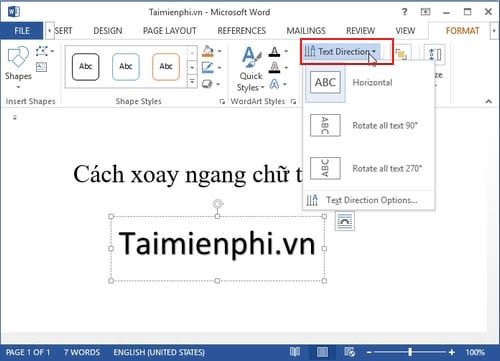Screen dimensions: 500x361
Task: Open the Shapes gallery
Action: pyautogui.click(x=18, y=68)
